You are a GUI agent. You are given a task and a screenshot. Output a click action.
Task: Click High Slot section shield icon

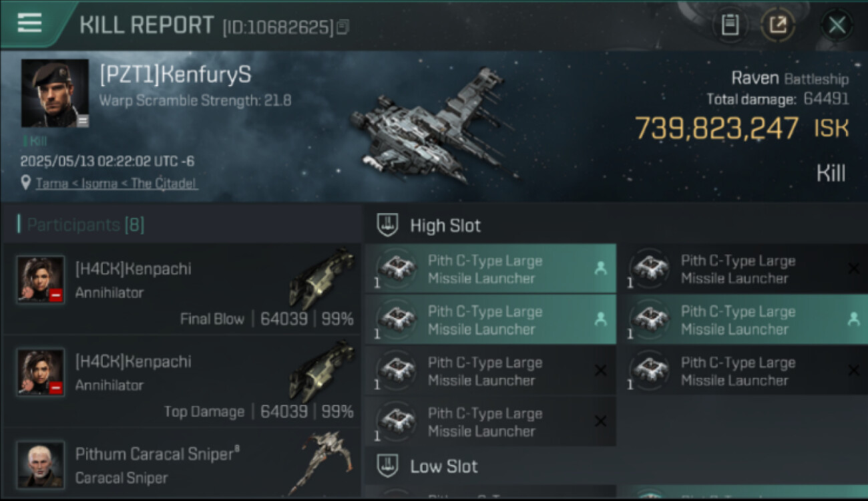tap(388, 225)
